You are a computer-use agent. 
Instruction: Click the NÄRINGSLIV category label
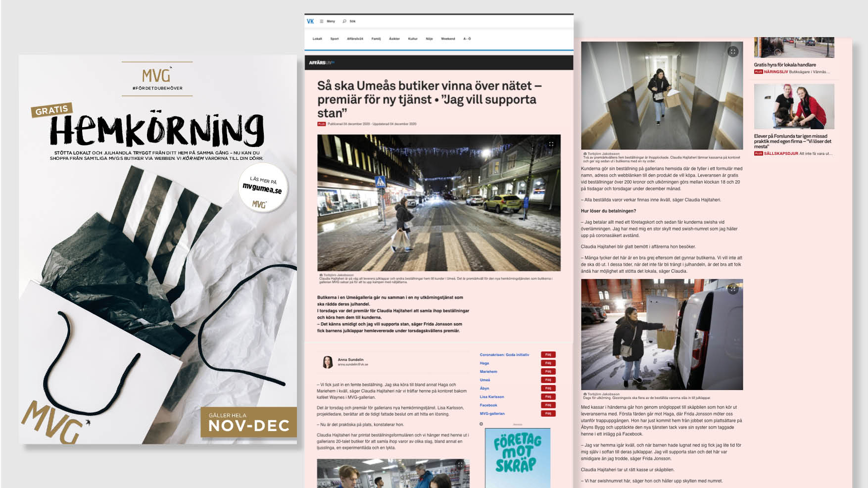coord(776,72)
